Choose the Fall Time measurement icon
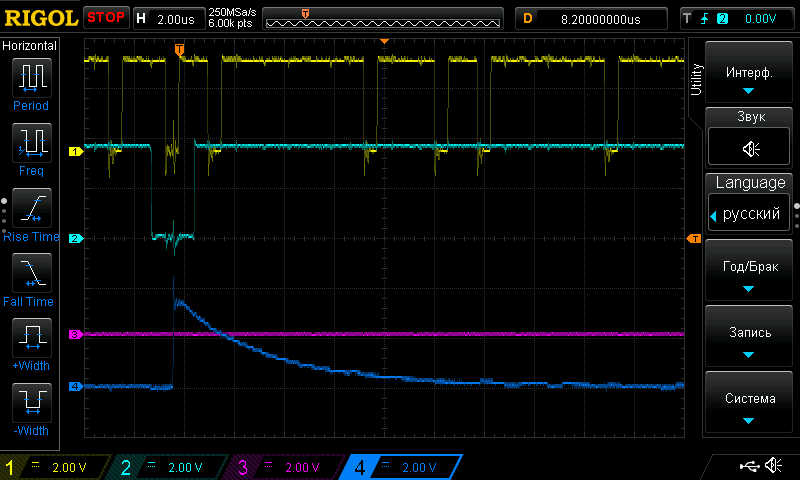Screen dimensions: 800x480 (31, 273)
